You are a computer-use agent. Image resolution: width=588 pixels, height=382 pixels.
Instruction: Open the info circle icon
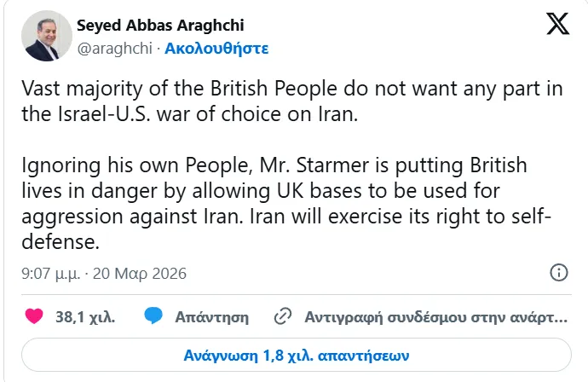click(x=558, y=274)
